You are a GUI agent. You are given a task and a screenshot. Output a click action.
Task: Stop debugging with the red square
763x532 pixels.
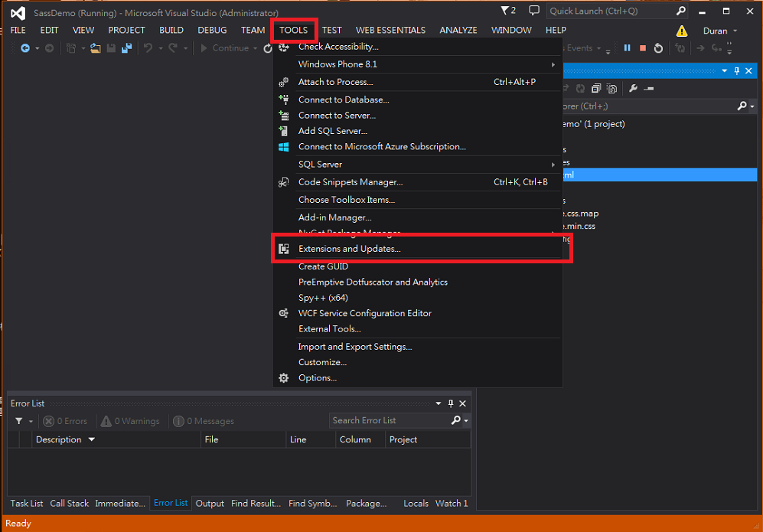pos(643,47)
